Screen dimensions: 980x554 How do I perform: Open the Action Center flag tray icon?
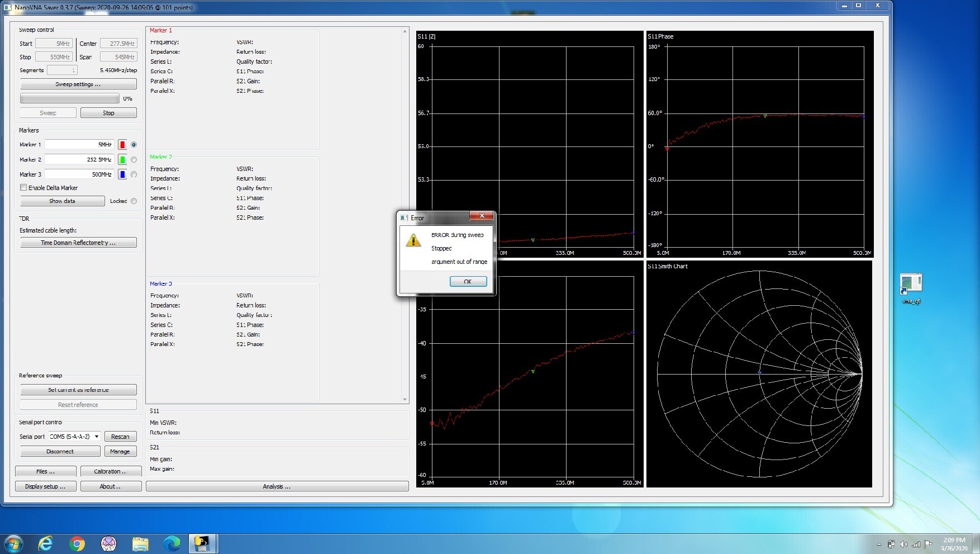click(928, 544)
